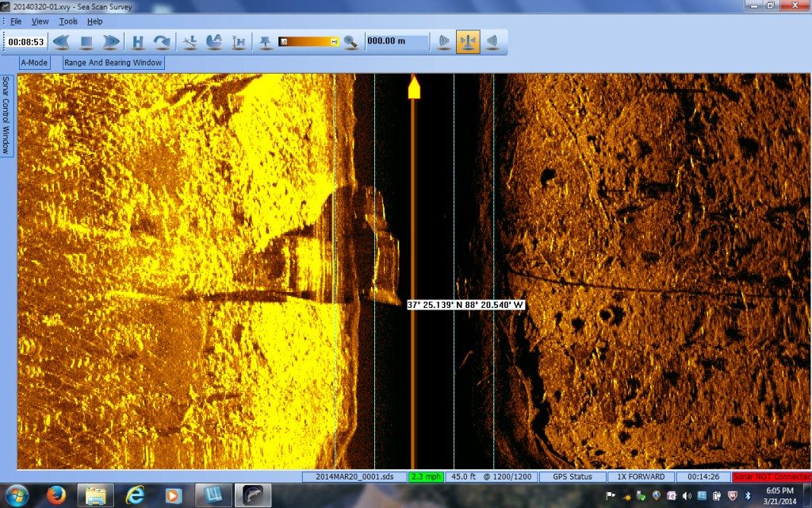Click the A-Mode button
The image size is (812, 508).
tap(34, 63)
